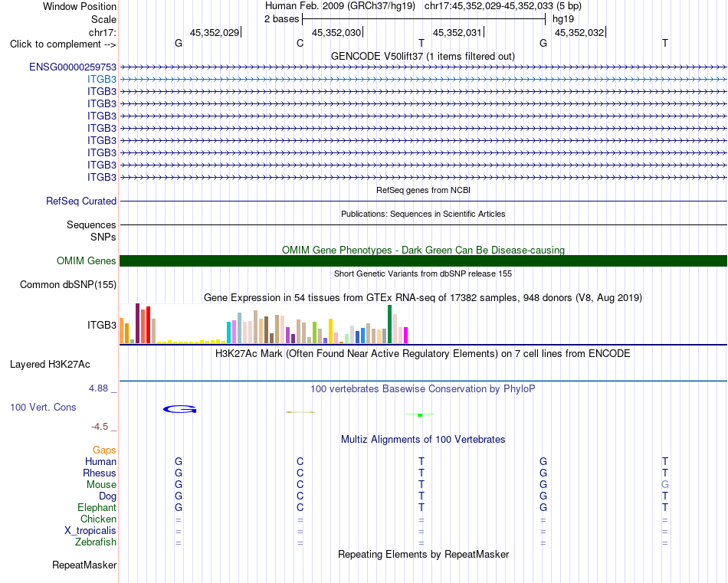Click 'Human Feb. 2009 (GRCh37/hg19)' title text
Viewport: 728px width, 583px height.
pyautogui.click(x=340, y=6)
